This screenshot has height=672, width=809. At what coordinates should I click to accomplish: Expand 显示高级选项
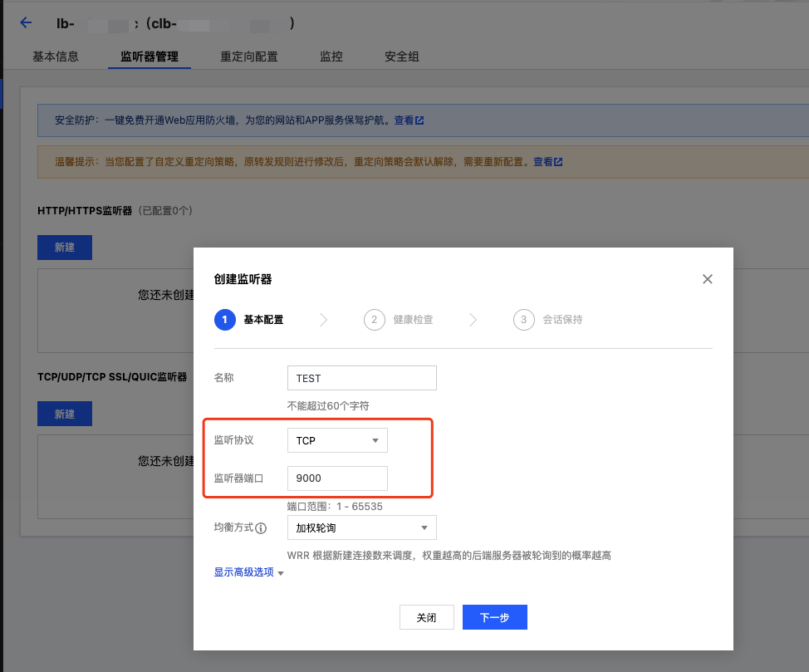point(248,572)
